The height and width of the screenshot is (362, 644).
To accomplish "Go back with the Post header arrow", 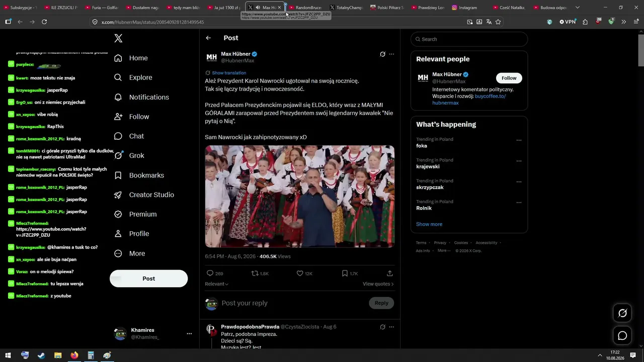I will 208,38.
